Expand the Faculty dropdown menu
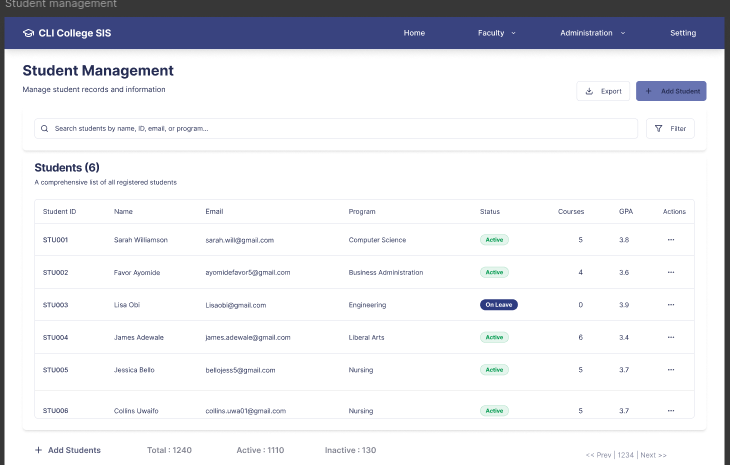 pos(496,33)
